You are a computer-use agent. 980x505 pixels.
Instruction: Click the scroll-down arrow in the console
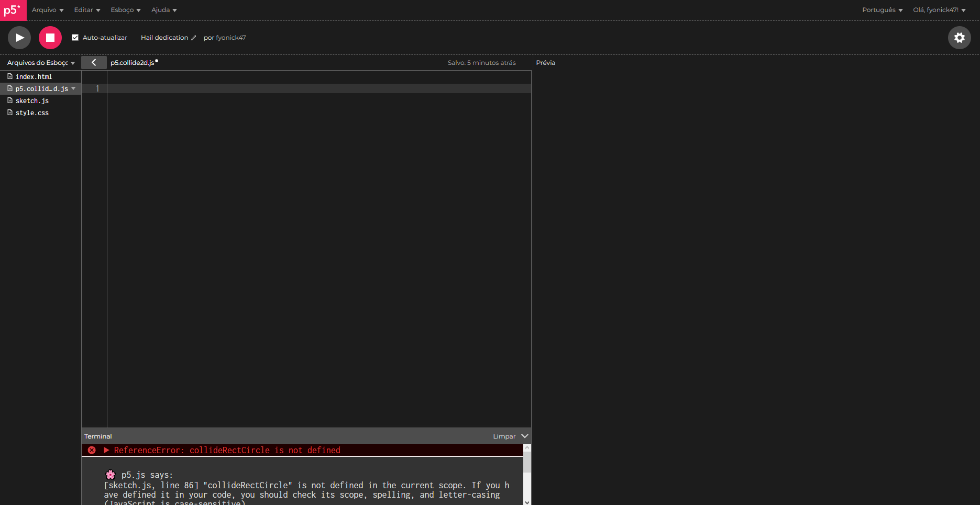(x=527, y=502)
